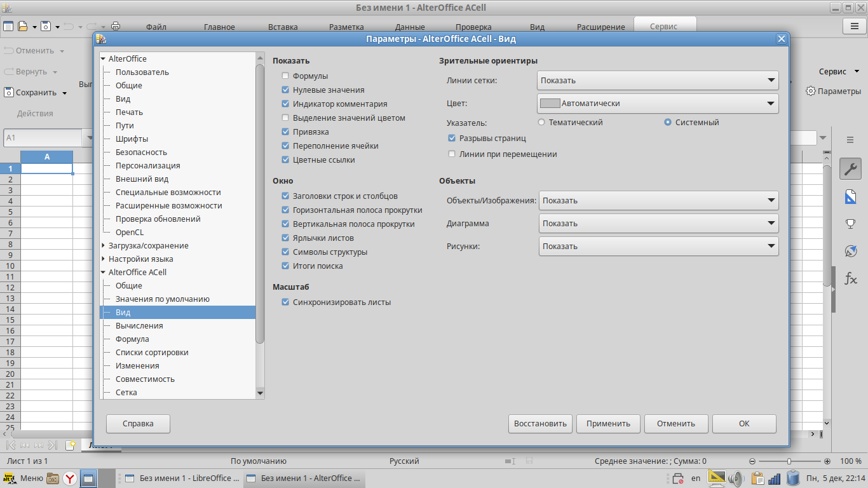Image resolution: width=868 pixels, height=488 pixels.
Task: Toggle Разрывы страниц checkbox
Action: click(x=452, y=138)
